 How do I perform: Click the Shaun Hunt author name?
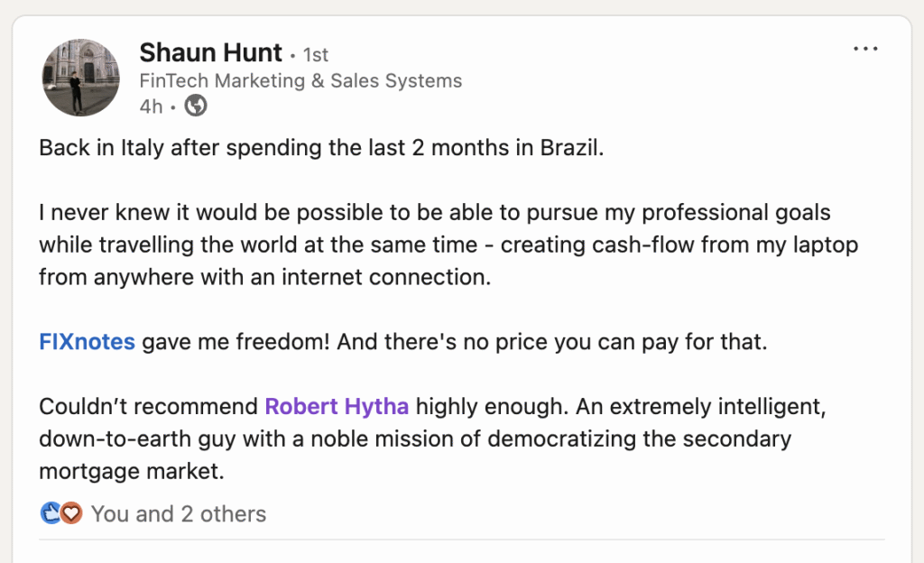(x=211, y=53)
